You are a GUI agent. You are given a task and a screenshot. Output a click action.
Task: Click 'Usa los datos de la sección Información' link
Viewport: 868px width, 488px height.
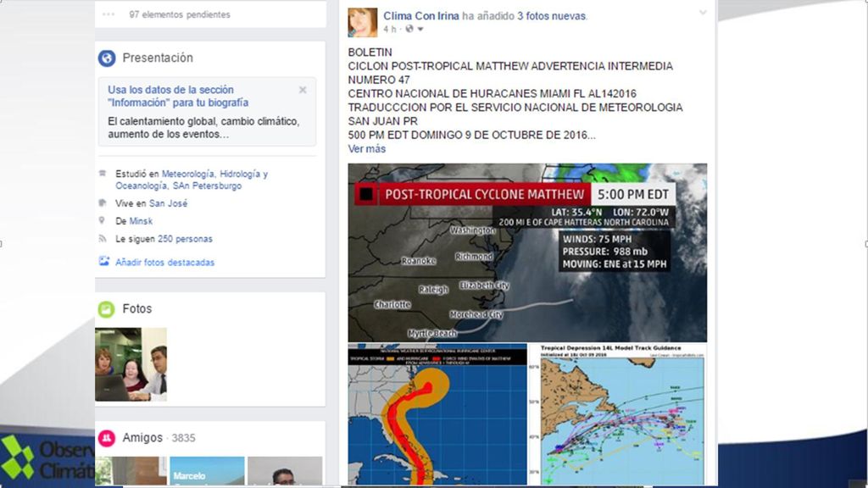pos(178,97)
